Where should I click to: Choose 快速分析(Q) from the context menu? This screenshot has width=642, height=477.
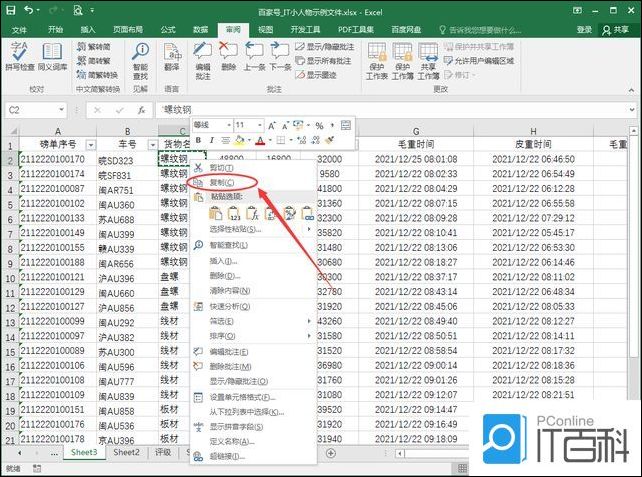coord(253,307)
